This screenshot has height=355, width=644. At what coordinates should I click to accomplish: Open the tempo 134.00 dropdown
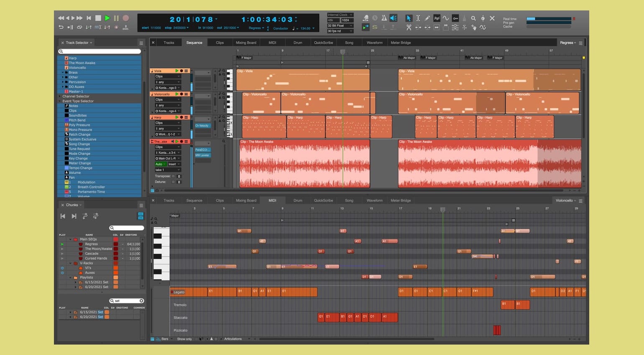point(307,28)
